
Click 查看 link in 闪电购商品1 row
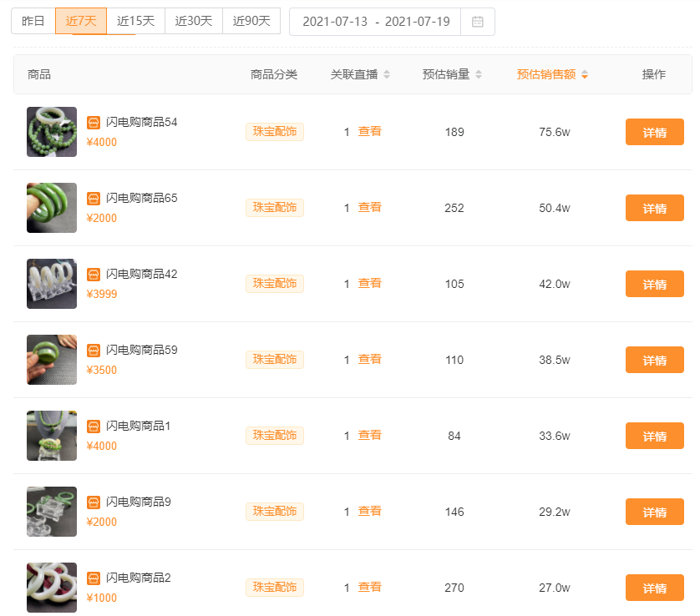click(370, 436)
